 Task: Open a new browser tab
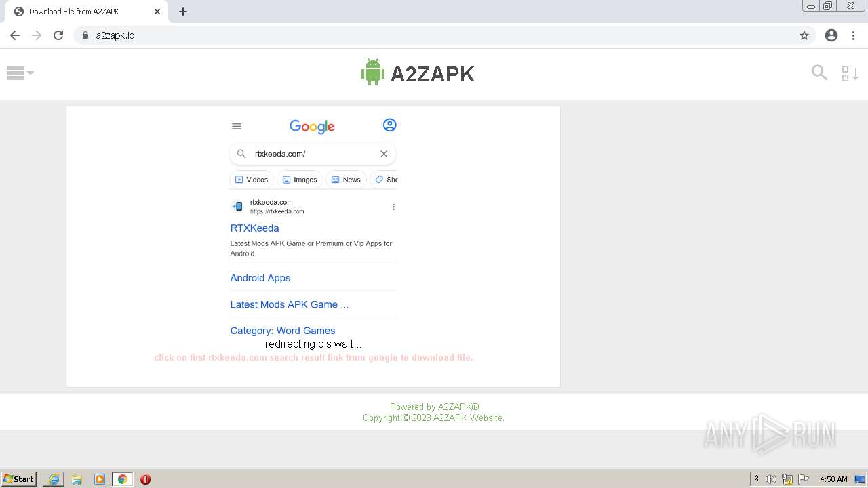[x=183, y=12]
